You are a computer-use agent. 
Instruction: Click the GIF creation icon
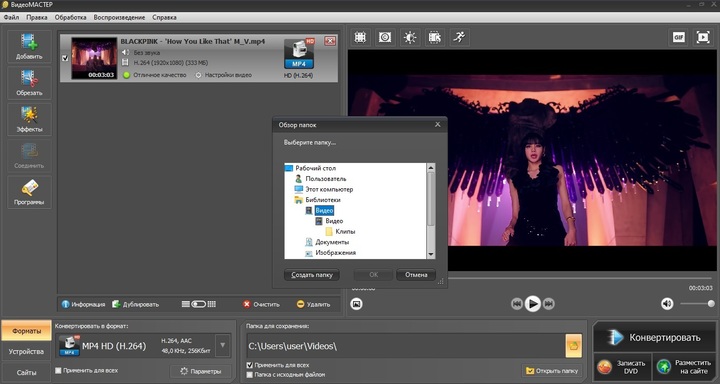point(678,37)
